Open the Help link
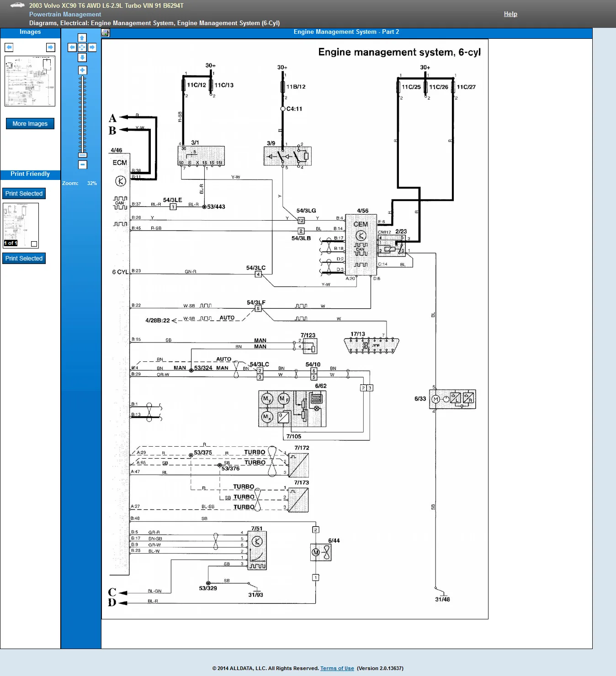The height and width of the screenshot is (676, 616). point(510,14)
